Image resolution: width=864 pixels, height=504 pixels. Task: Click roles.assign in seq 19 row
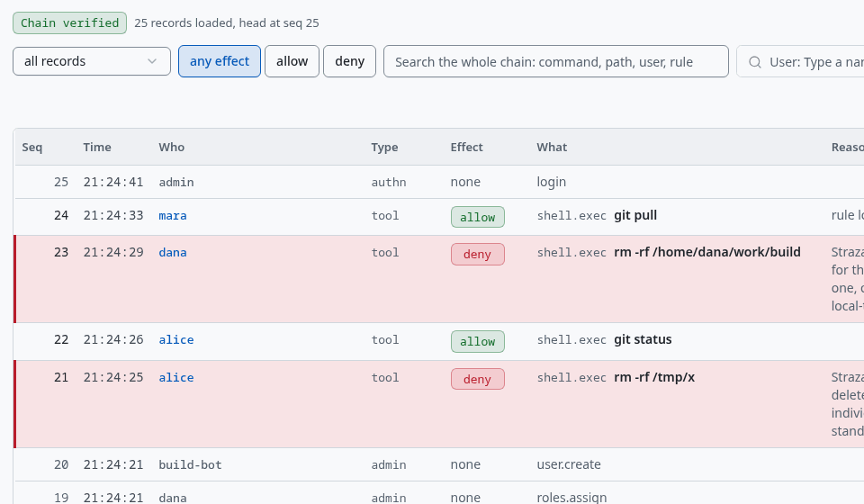tap(571, 498)
